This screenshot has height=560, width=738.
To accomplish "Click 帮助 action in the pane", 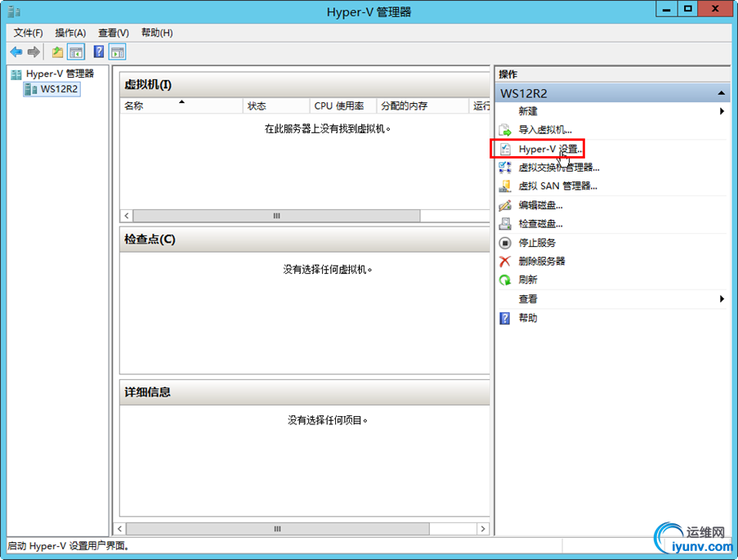I will pyautogui.click(x=528, y=318).
